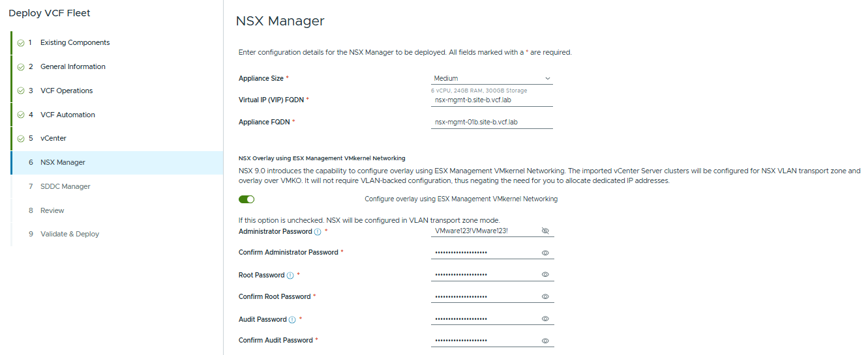The image size is (868, 355).
Task: Hide the Administrator Password text
Action: click(546, 231)
